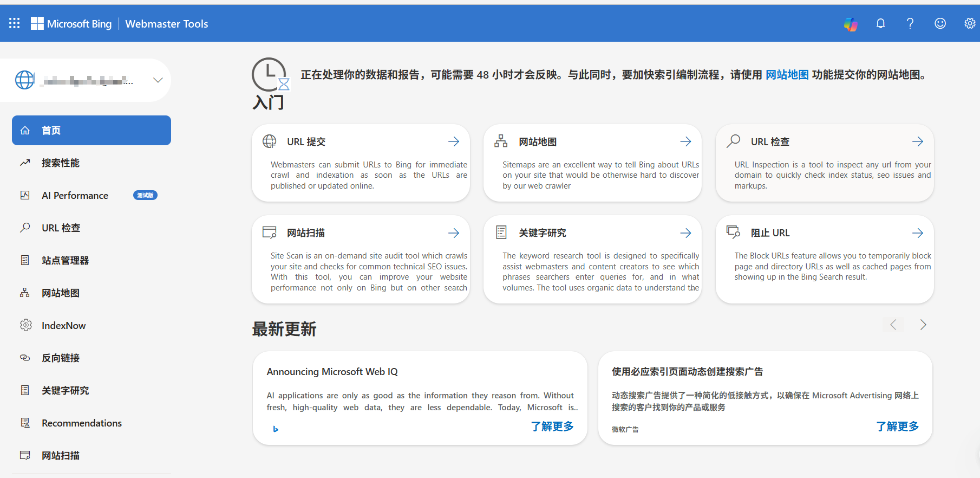This screenshot has height=478, width=980.
Task: Click the 测试版 badge next to AI Performance
Action: click(x=145, y=195)
